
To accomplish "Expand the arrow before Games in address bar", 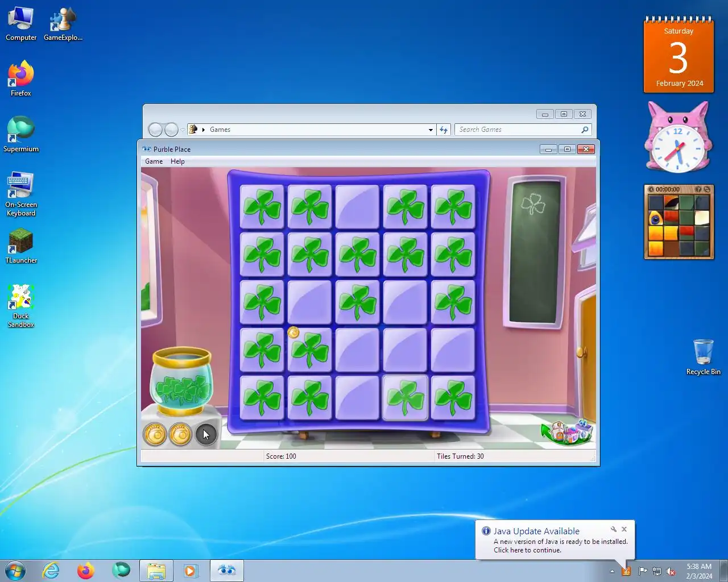I will (x=203, y=130).
